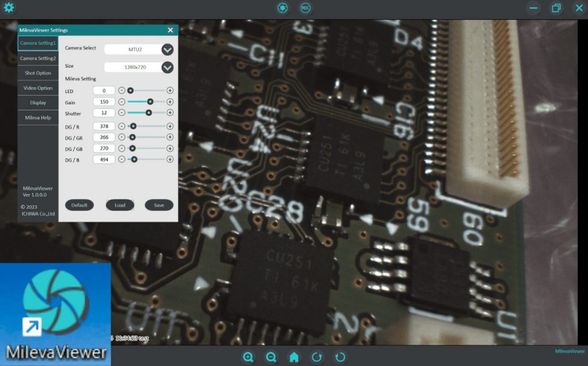Screen dimensions: 588x366
Task: Click the 'Mileva Setting' section label
Action: click(80, 79)
